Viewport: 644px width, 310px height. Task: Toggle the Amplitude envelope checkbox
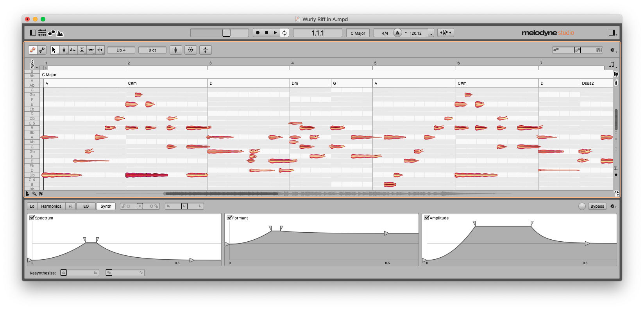coord(427,218)
